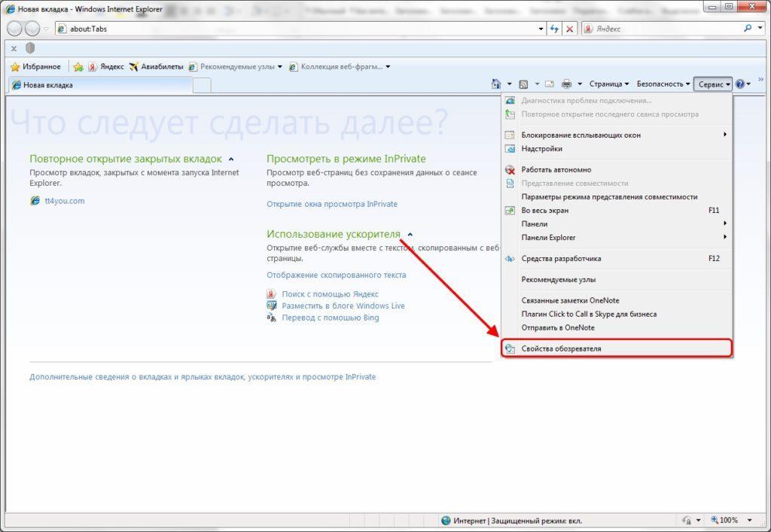This screenshot has width=771, height=532.
Task: Collapse the Повторное открытие закрытых вкладок section
Action: [231, 160]
